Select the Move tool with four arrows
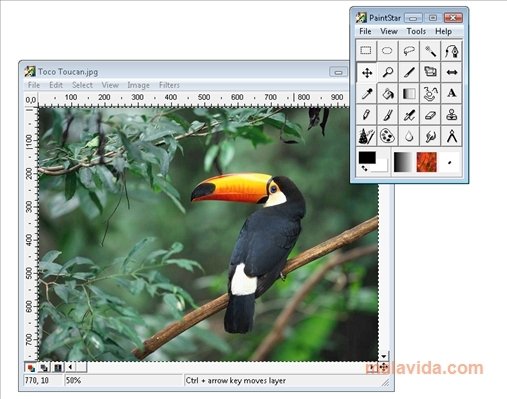The image size is (507, 399). point(367,72)
